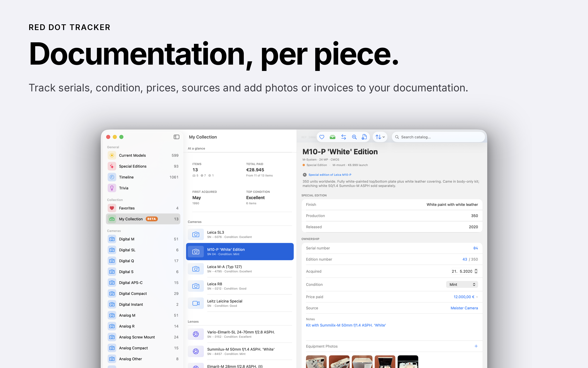Click Summilux-M 50mm lens aperture icon
This screenshot has height=368, width=588.
click(x=196, y=351)
